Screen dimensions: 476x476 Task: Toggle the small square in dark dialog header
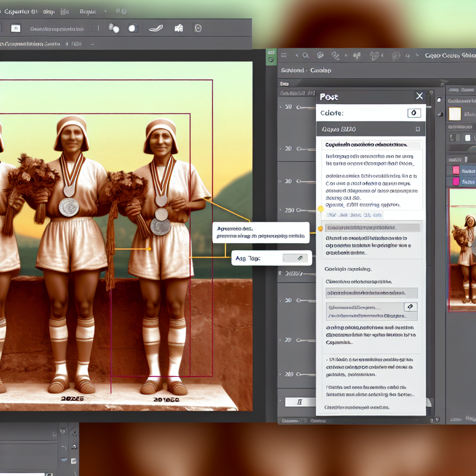point(417,129)
